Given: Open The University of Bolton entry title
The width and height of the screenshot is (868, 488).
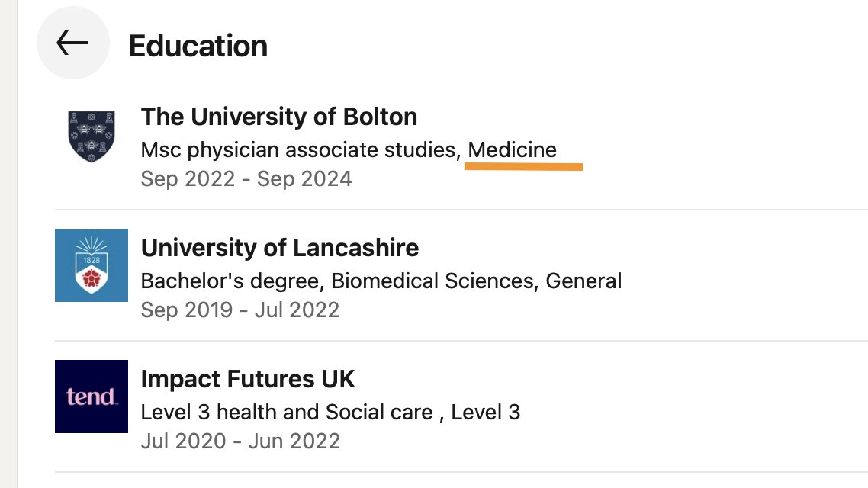Looking at the screenshot, I should [278, 117].
